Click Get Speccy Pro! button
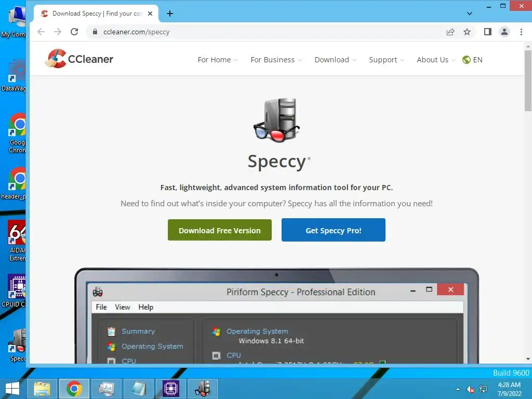532x399 pixels. pos(333,230)
